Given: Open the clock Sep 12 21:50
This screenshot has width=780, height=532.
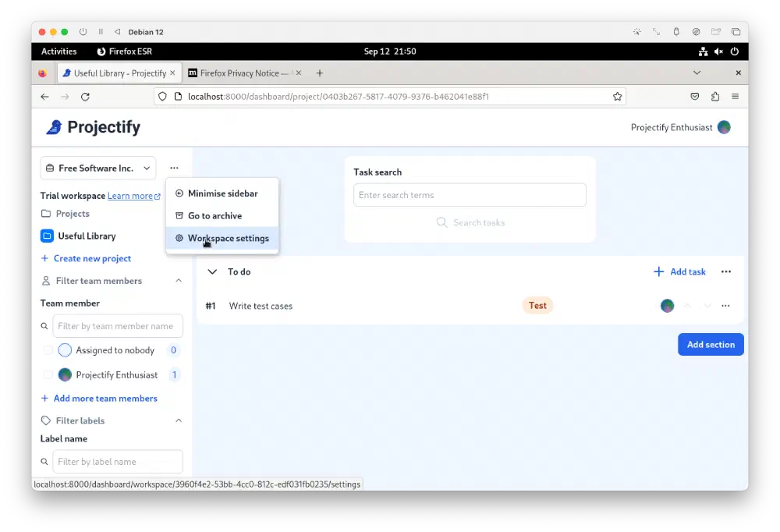Looking at the screenshot, I should (390, 51).
